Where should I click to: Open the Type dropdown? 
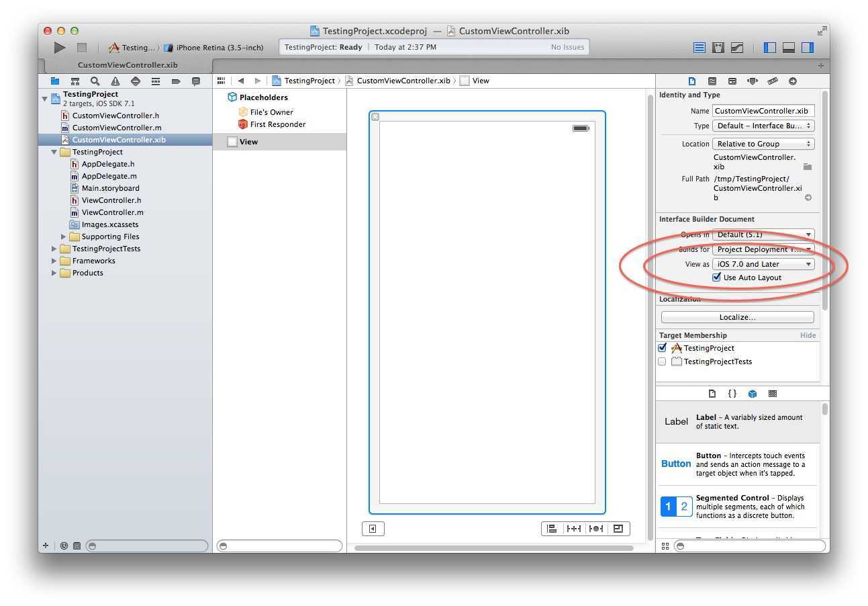click(x=763, y=126)
